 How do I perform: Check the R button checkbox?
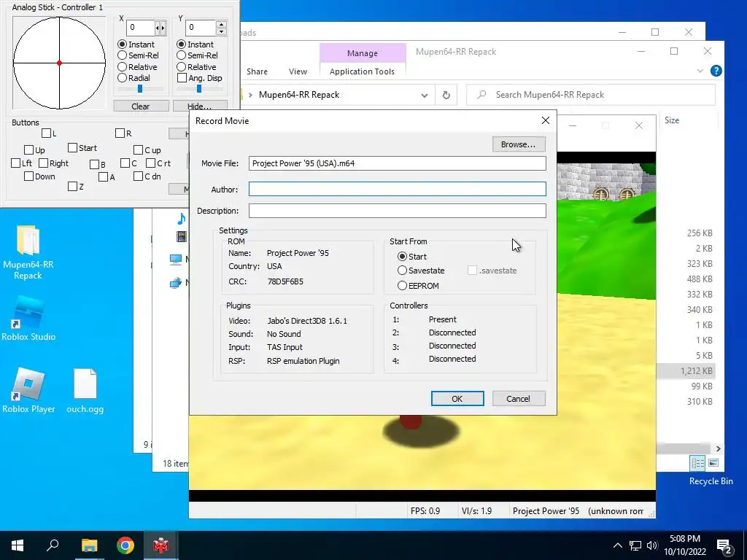point(120,133)
